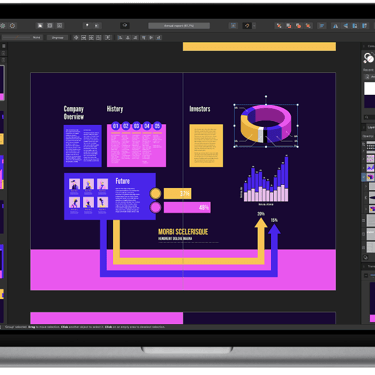
Task: Select the Add boolean operation icon
Action: pyautogui.click(x=279, y=26)
